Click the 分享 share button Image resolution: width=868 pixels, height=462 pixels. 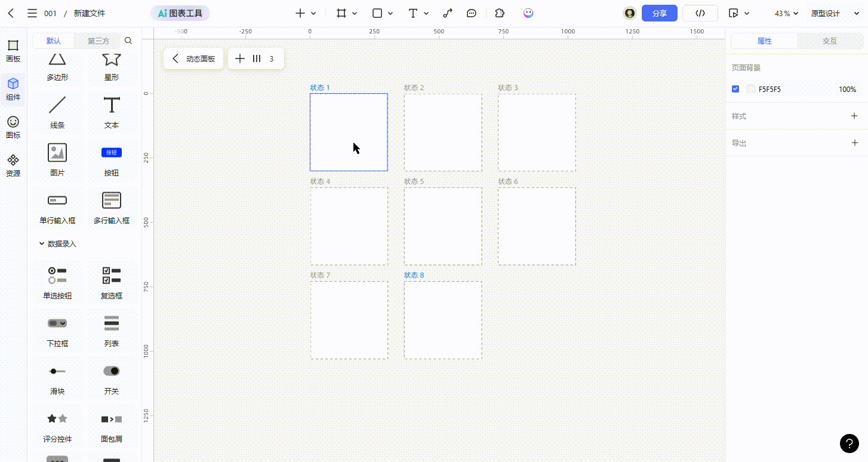click(659, 13)
